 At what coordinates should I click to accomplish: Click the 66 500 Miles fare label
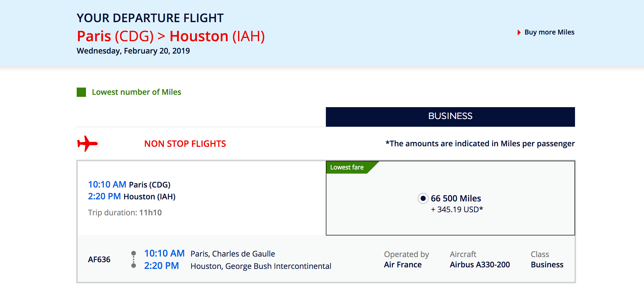pyautogui.click(x=456, y=198)
